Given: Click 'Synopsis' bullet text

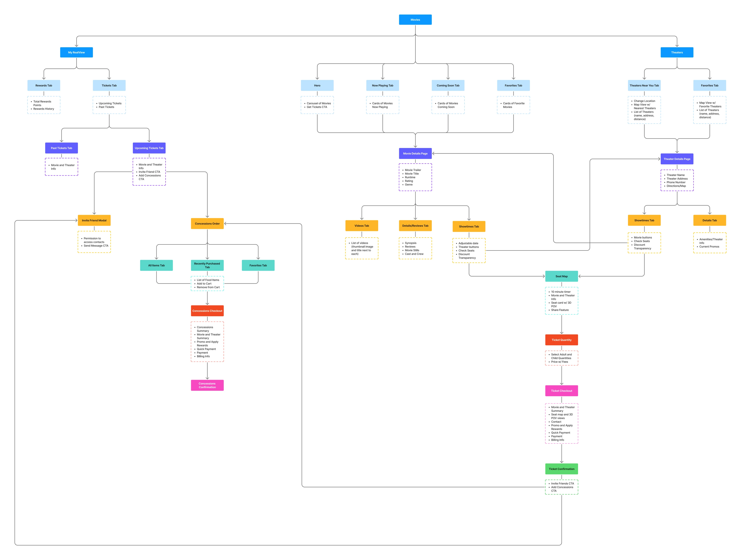Looking at the screenshot, I should click(410, 243).
